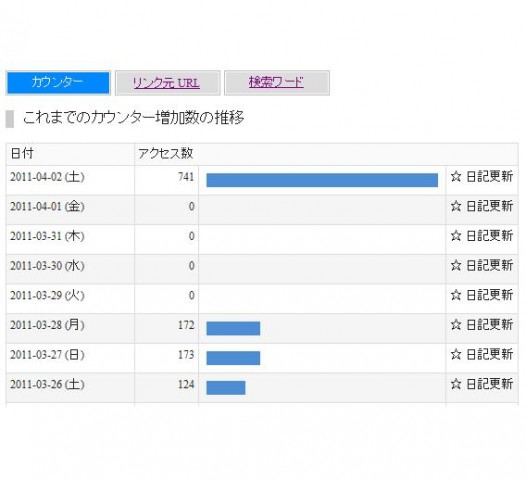
Task: Click the 日付 column header
Action: click(70, 154)
